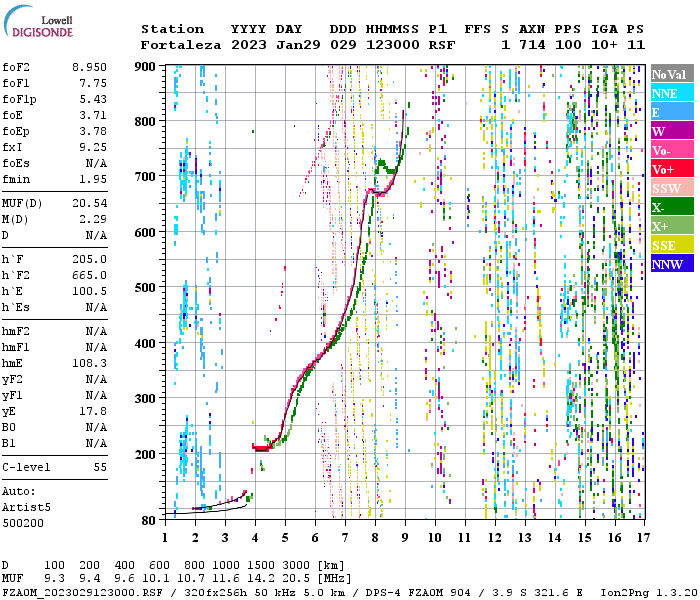Select the Fortaleza station name
The image size is (700, 600).
click(175, 45)
